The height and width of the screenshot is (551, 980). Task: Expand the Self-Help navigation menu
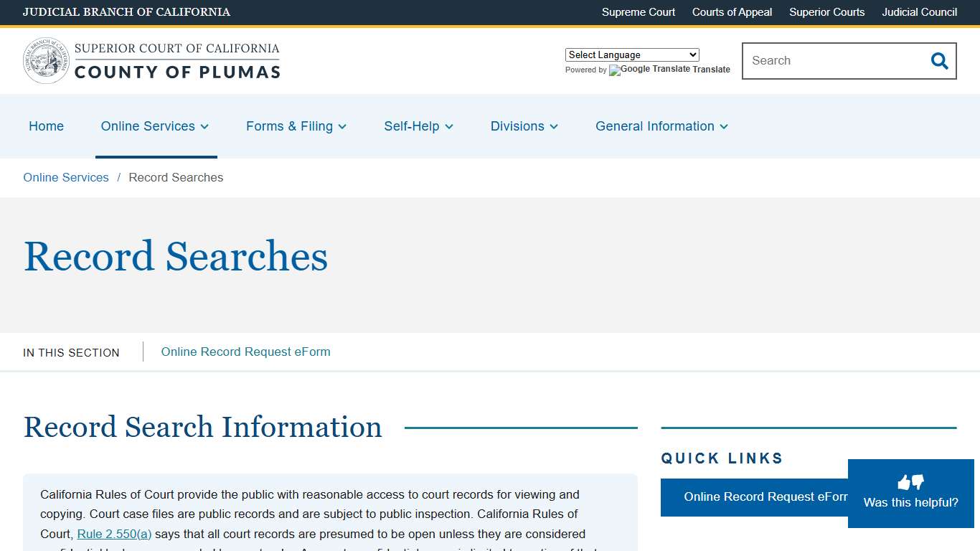tap(418, 126)
